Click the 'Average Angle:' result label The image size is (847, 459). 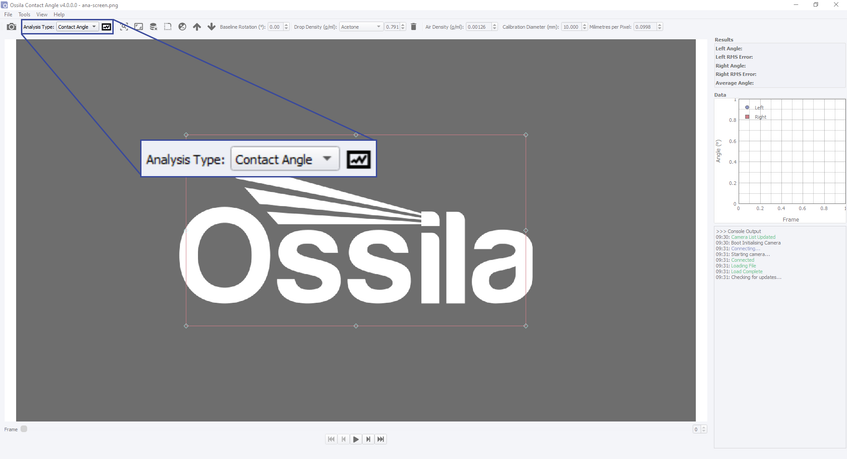pos(735,83)
